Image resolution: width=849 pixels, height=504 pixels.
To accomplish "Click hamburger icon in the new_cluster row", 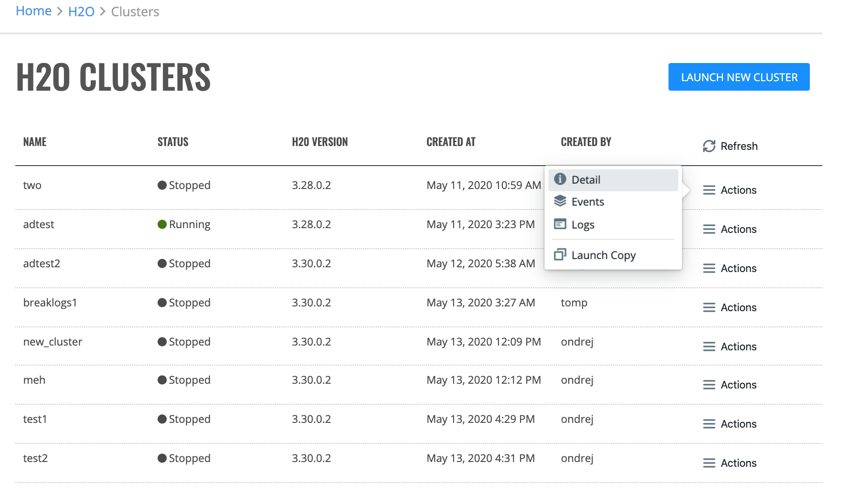I will click(709, 346).
